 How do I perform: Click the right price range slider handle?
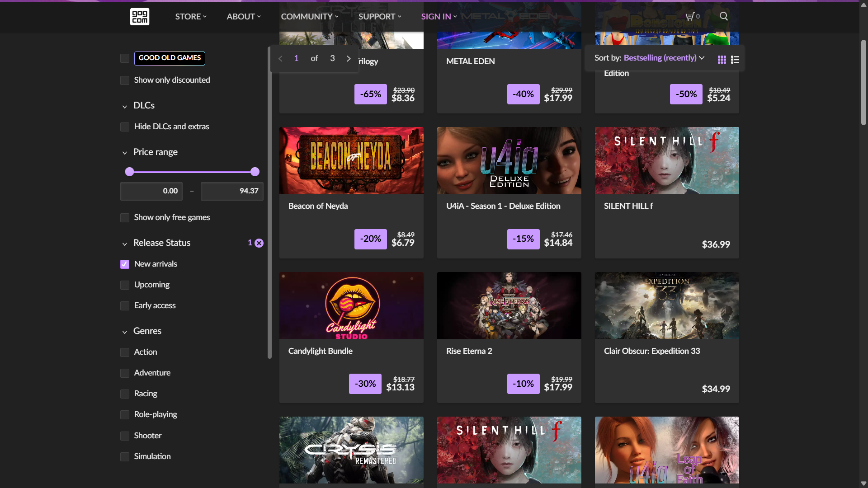(x=255, y=172)
